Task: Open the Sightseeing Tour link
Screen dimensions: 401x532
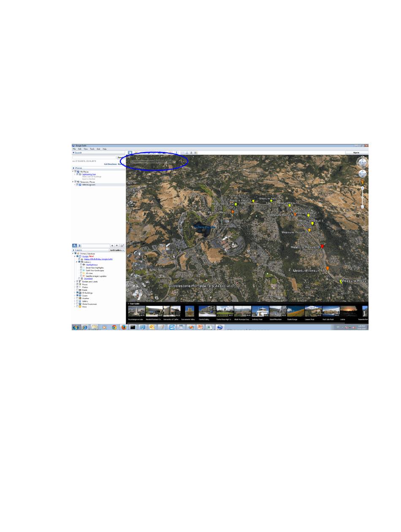Action: (89, 174)
